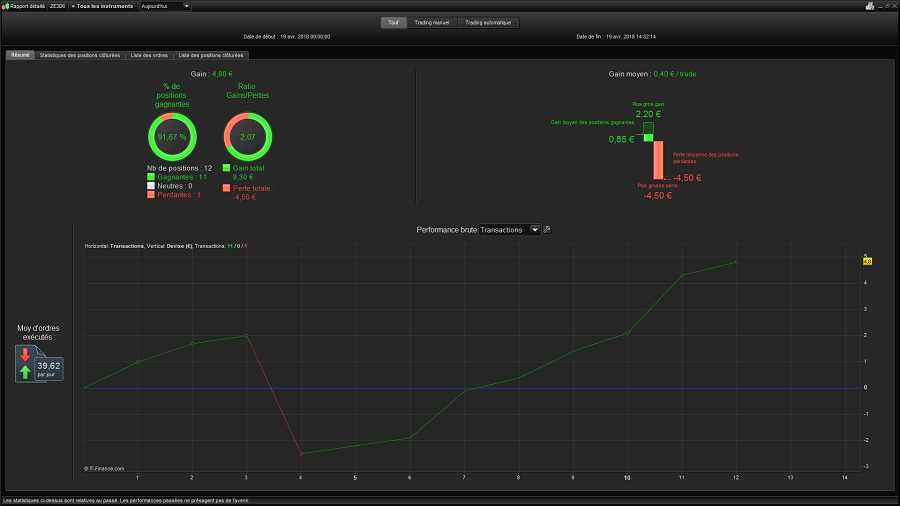This screenshot has height=506, width=900.
Task: Click the executed orders arrows icon
Action: pyautogui.click(x=25, y=364)
